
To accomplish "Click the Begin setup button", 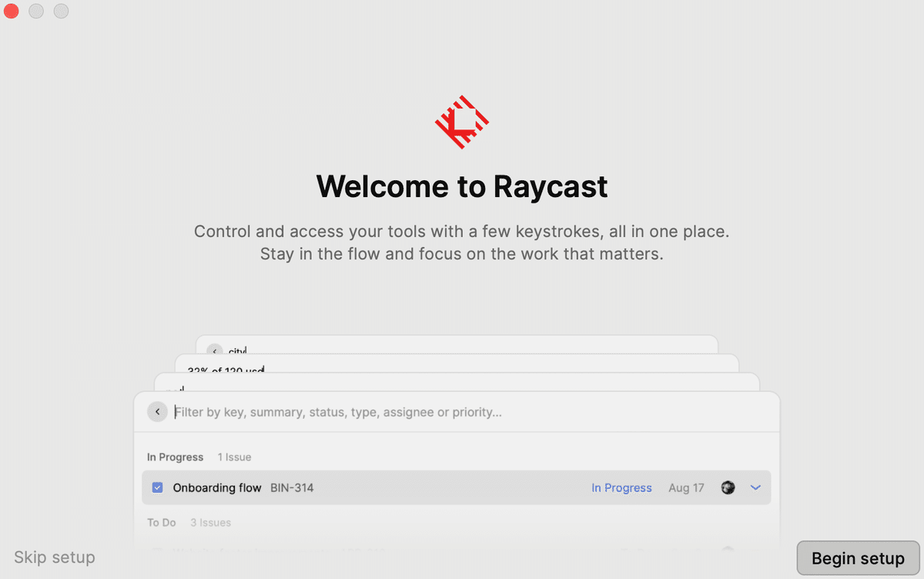I will coord(858,558).
